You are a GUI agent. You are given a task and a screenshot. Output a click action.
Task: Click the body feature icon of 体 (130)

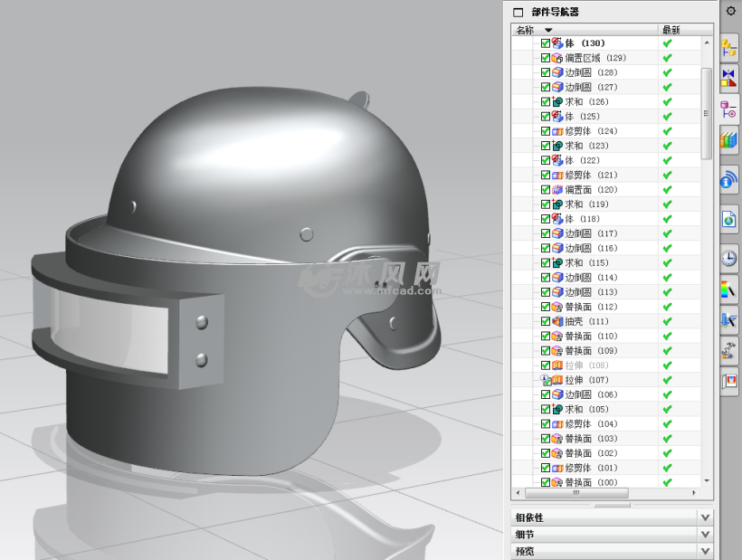[557, 43]
